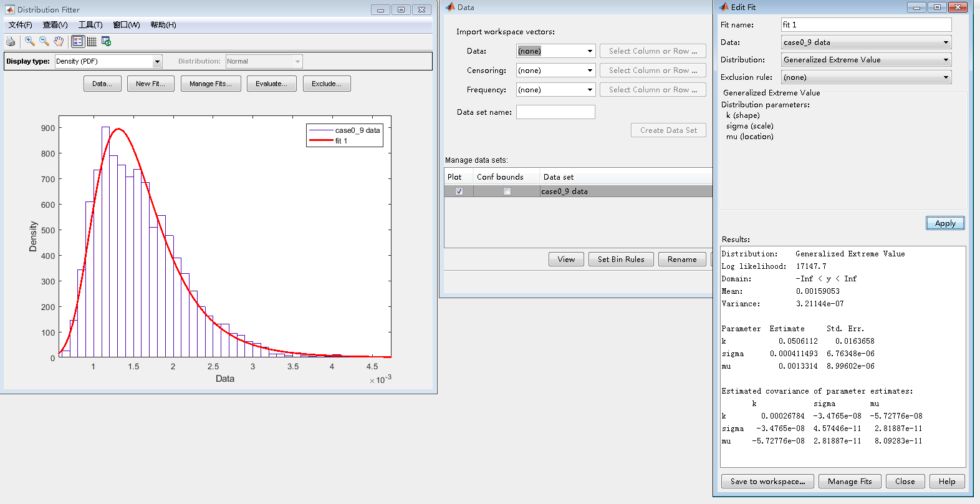This screenshot has width=980, height=504.
Task: Click Close button in Edit Fit
Action: pos(905,482)
